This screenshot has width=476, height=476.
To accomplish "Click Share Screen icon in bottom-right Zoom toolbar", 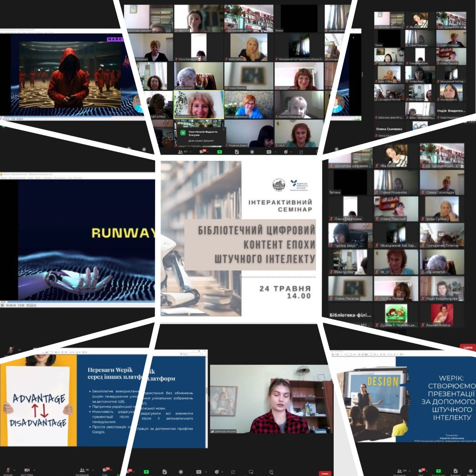I will [x=438, y=471].
